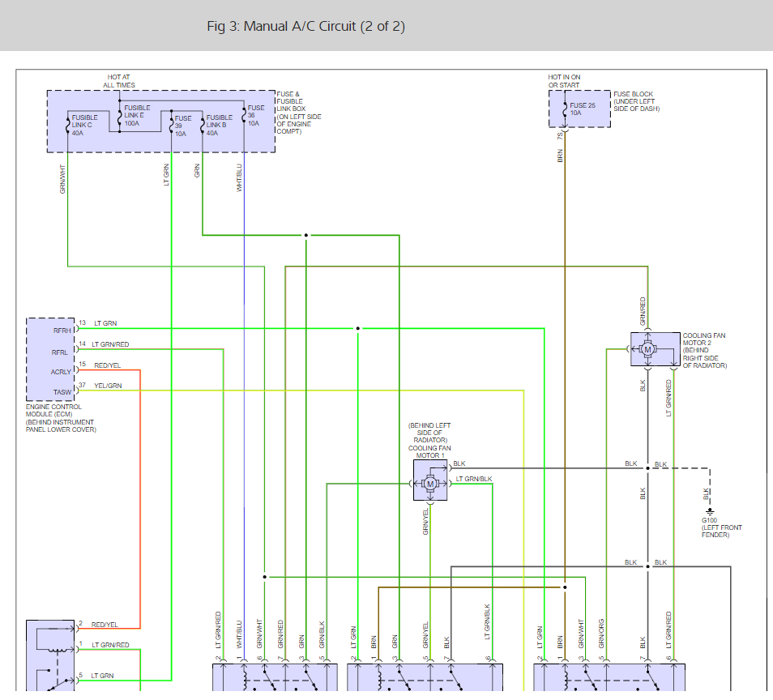Select the ACRLY pin on the ECM

[62, 372]
